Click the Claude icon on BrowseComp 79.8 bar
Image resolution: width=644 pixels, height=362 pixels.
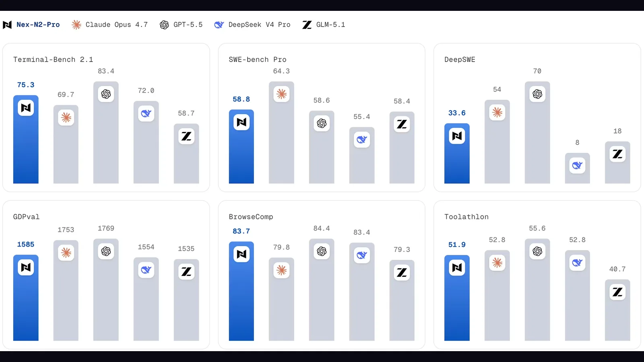[x=281, y=270]
